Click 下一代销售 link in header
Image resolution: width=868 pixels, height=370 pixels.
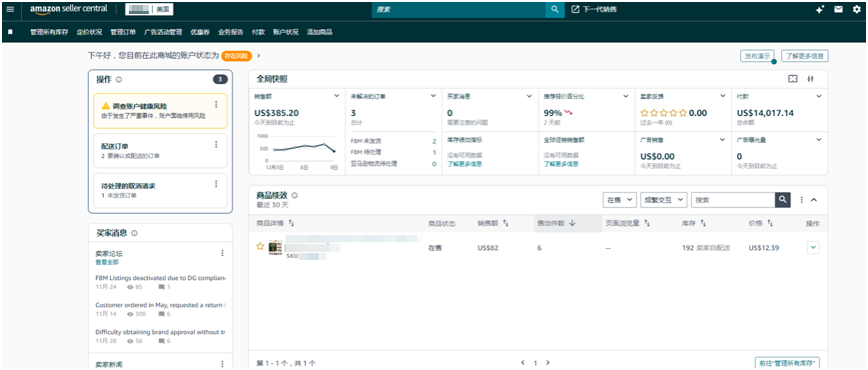pos(594,9)
